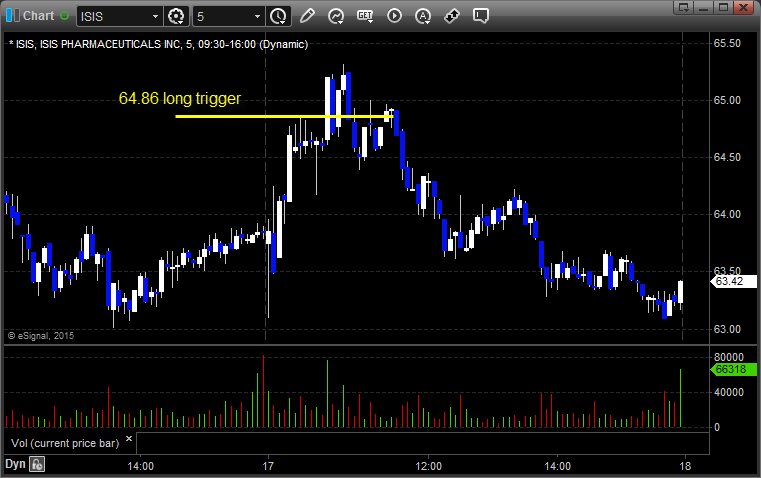Click the 66318 volume value marker
This screenshot has width=761, height=478.
(733, 369)
